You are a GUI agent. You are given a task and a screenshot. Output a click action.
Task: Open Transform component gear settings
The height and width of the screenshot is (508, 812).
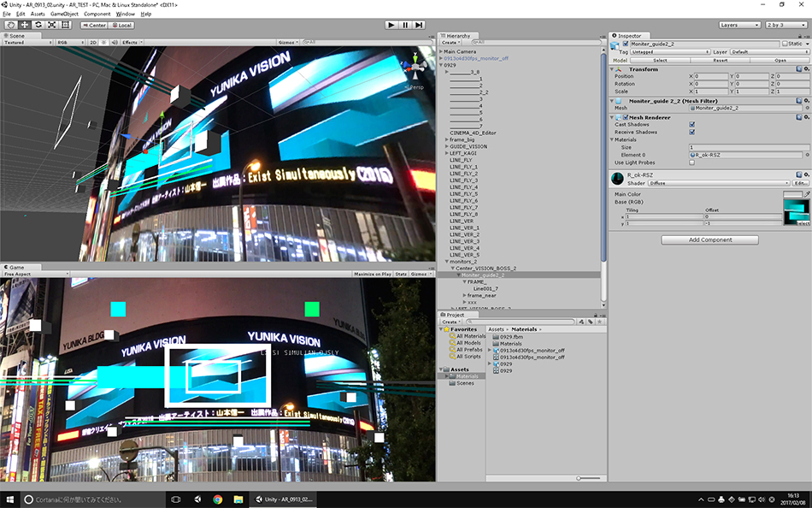(806, 69)
